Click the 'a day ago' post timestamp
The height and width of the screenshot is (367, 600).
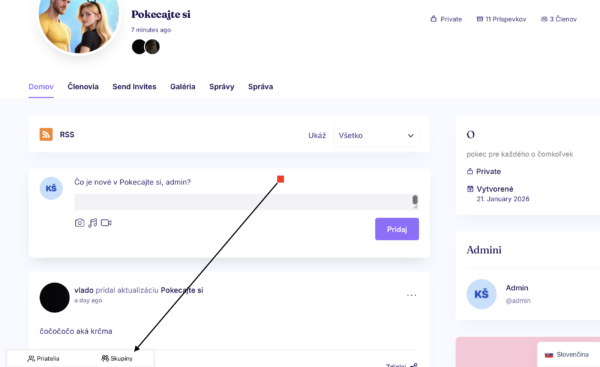88,300
